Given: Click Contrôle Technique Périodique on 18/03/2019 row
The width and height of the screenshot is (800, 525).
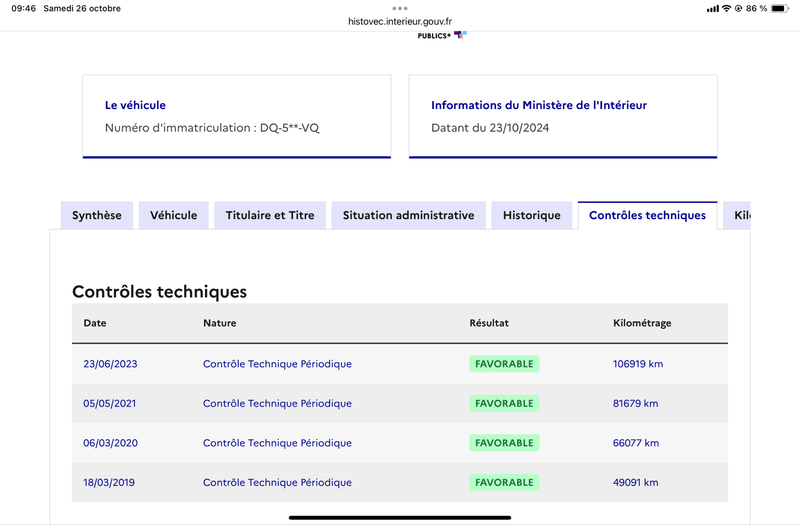Looking at the screenshot, I should click(277, 482).
